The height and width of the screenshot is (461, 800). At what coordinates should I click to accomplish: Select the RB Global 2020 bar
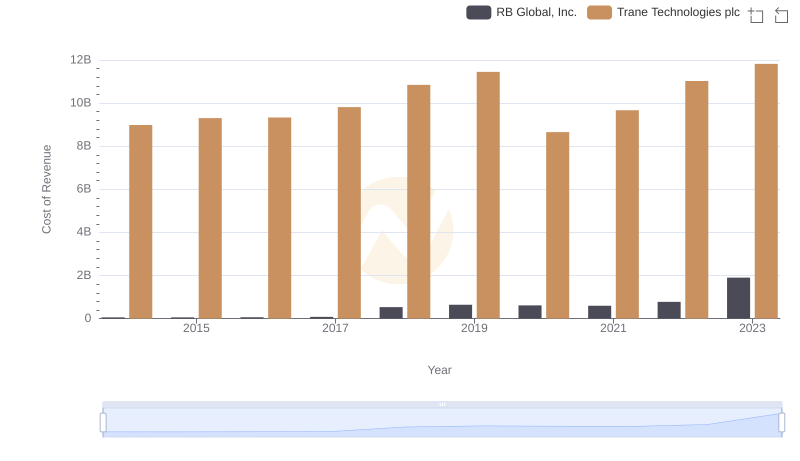click(530, 312)
